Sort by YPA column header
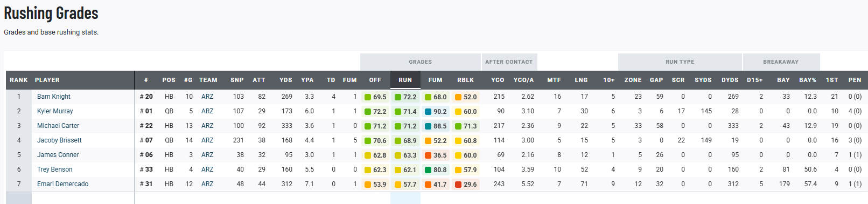868x204 pixels. point(307,80)
